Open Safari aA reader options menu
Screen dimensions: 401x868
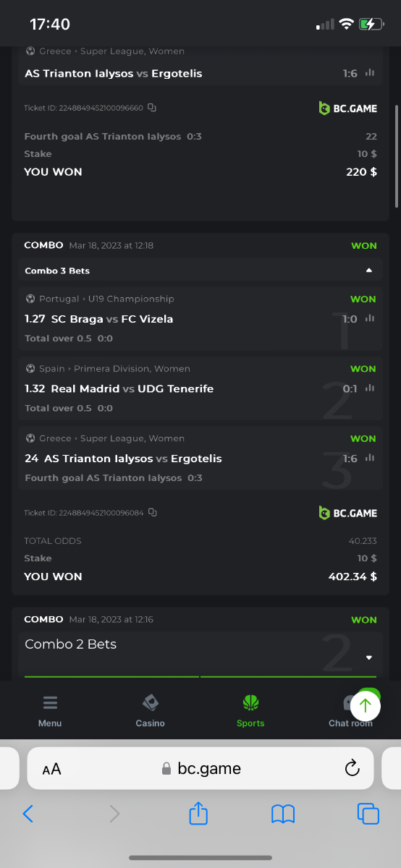tap(51, 769)
